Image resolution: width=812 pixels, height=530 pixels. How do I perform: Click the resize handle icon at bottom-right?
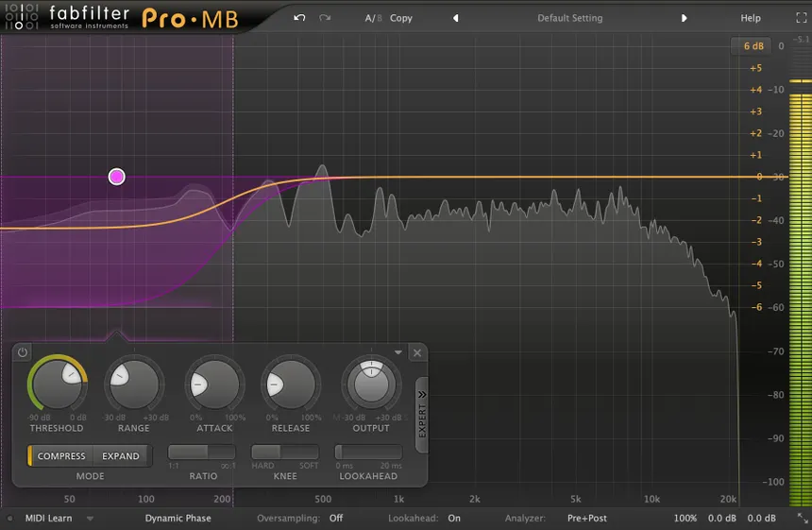click(x=803, y=518)
